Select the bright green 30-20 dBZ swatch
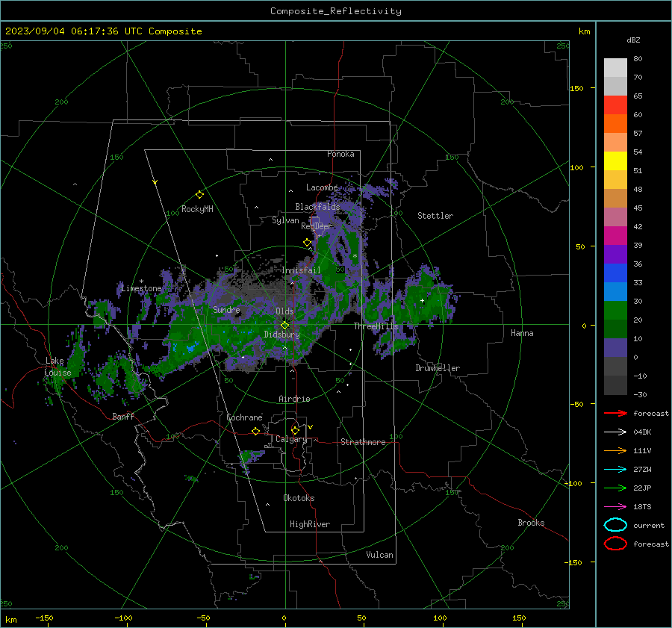The image size is (672, 628). pos(615,310)
